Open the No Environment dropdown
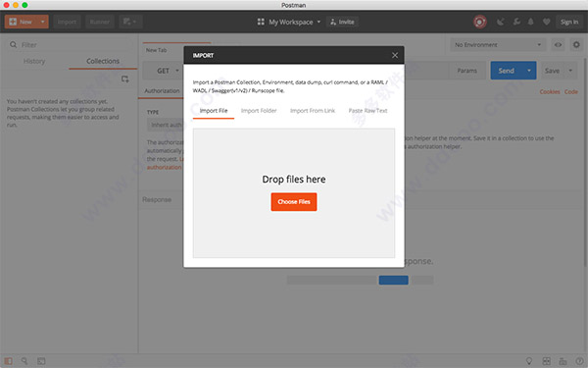 pyautogui.click(x=499, y=45)
